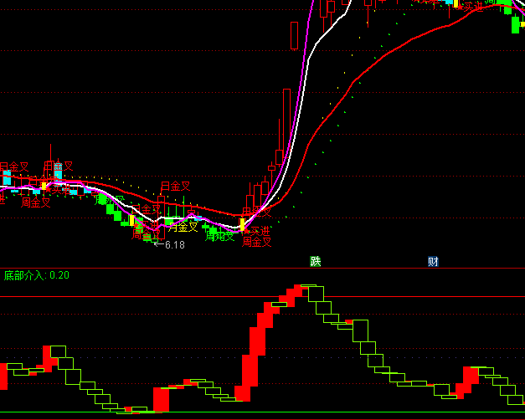Click the green 跌 marker icon

(316, 262)
